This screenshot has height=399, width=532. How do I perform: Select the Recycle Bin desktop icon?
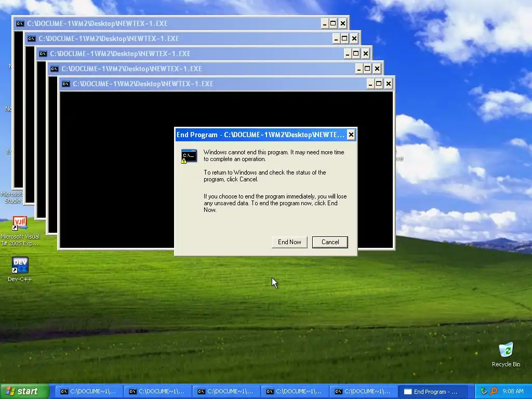(x=506, y=355)
